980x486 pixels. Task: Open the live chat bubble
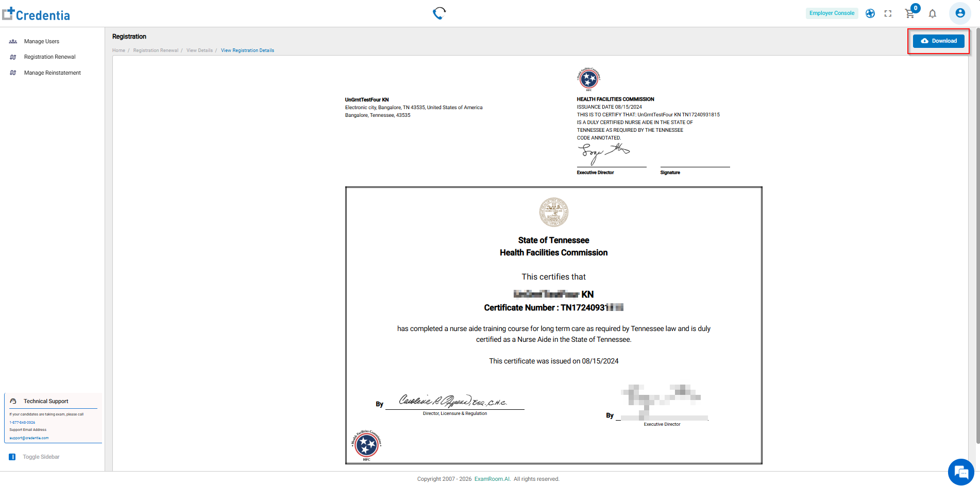pos(961,472)
